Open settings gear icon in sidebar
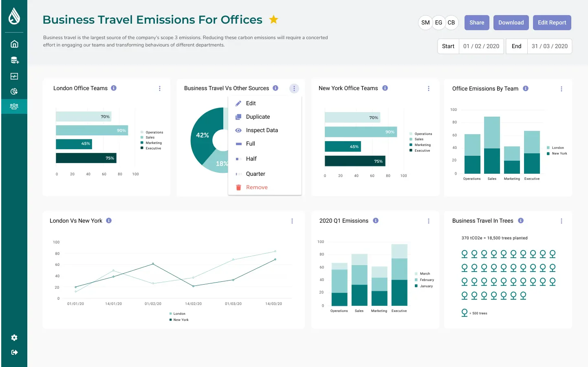The height and width of the screenshot is (367, 588). 14,338
